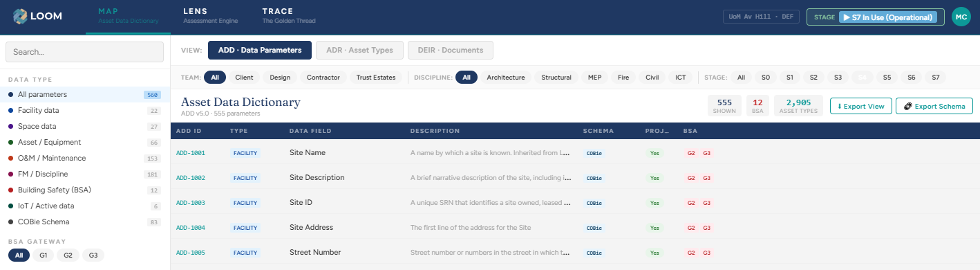Click the Export Schema button
This screenshot has width=980, height=270.
click(x=934, y=106)
